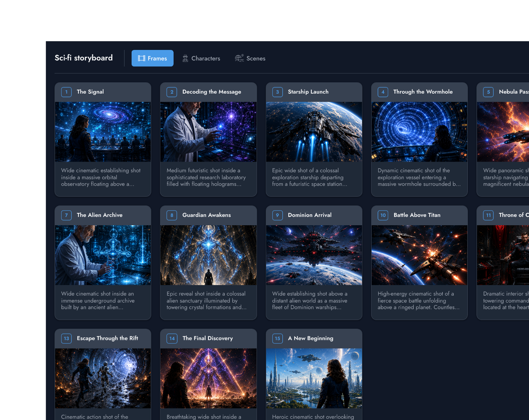Click the Sci-fi storyboard heading
Viewport: 529px width, 420px height.
(84, 58)
